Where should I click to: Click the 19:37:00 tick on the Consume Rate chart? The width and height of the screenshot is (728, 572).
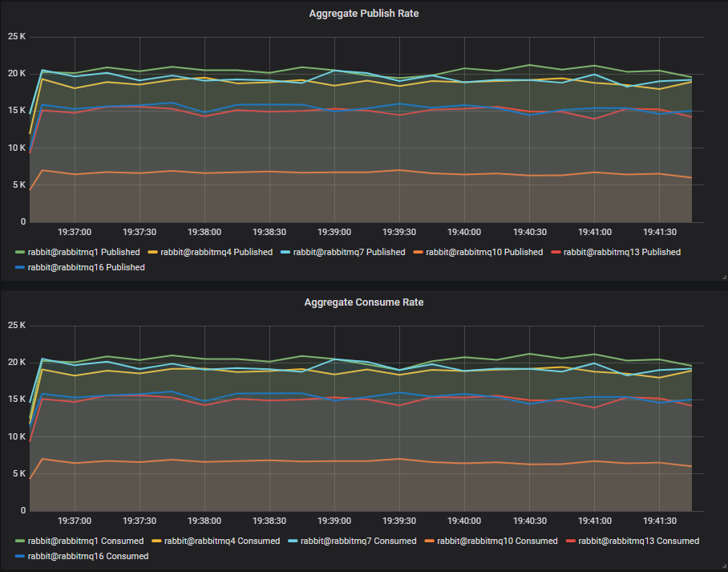tap(75, 521)
